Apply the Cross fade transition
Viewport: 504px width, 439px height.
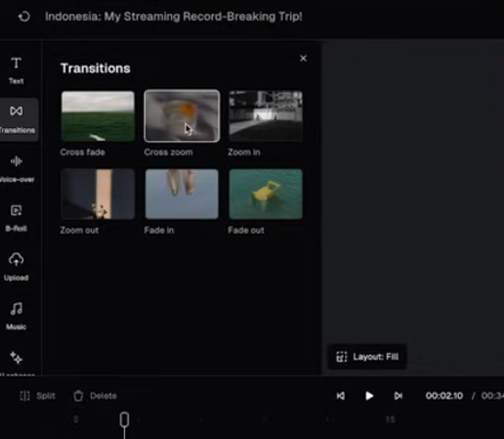pos(98,116)
